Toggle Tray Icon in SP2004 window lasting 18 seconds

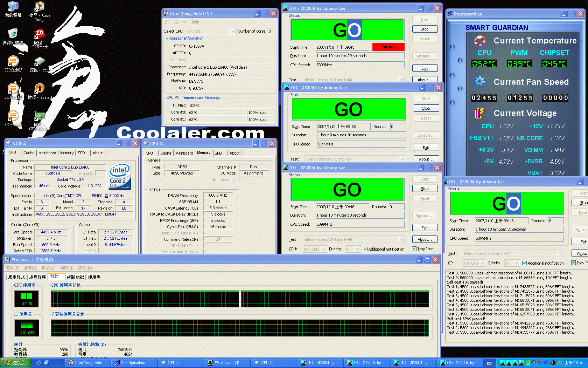(414, 249)
